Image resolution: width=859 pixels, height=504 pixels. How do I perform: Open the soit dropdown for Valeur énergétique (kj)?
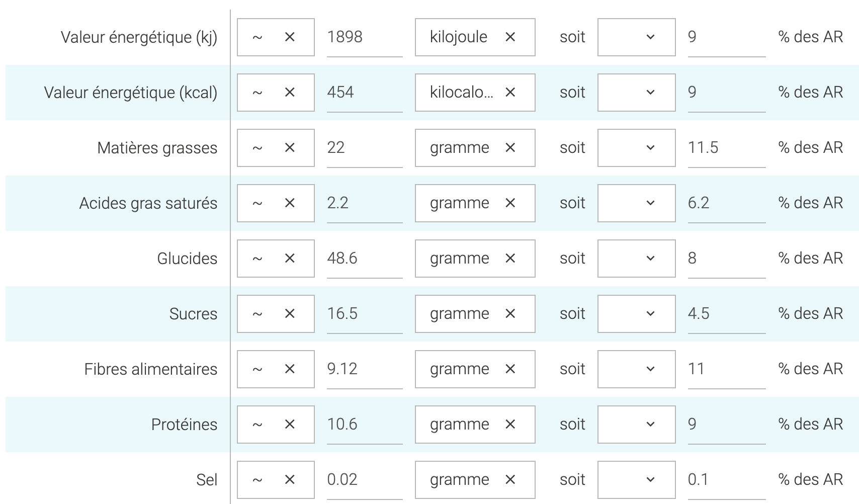tap(636, 37)
